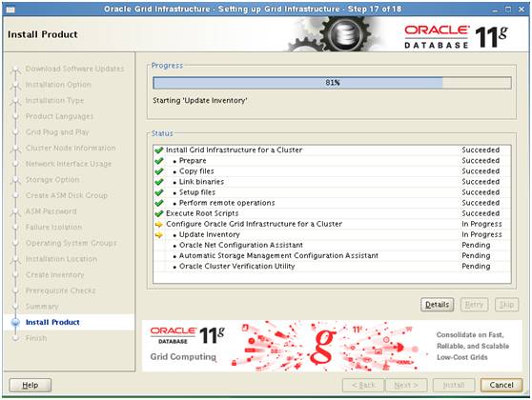
Task: Select Storage Option step
Action: pyautogui.click(x=52, y=179)
